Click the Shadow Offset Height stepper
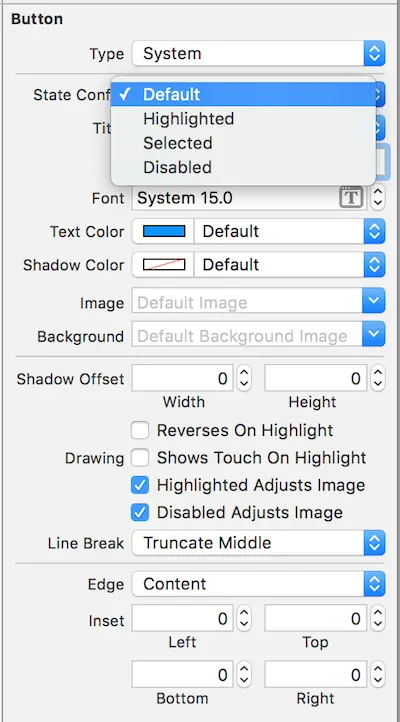The image size is (400, 722). pyautogui.click(x=378, y=378)
